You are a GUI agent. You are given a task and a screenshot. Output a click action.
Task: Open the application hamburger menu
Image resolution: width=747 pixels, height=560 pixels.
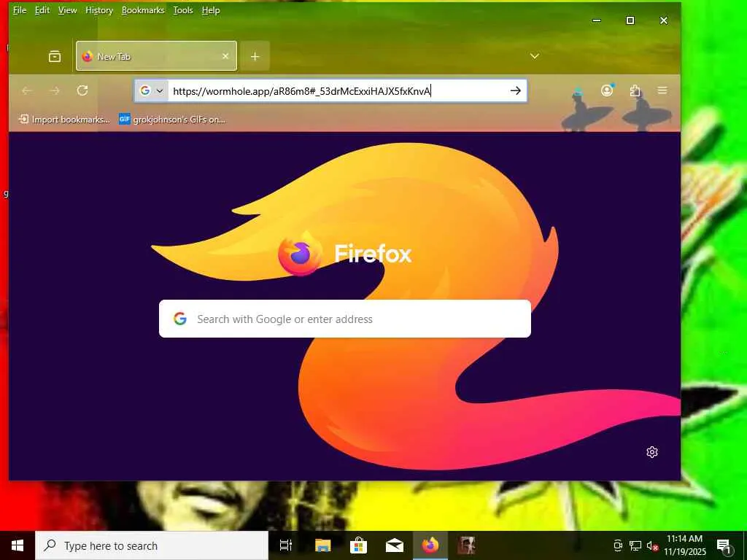(x=662, y=90)
